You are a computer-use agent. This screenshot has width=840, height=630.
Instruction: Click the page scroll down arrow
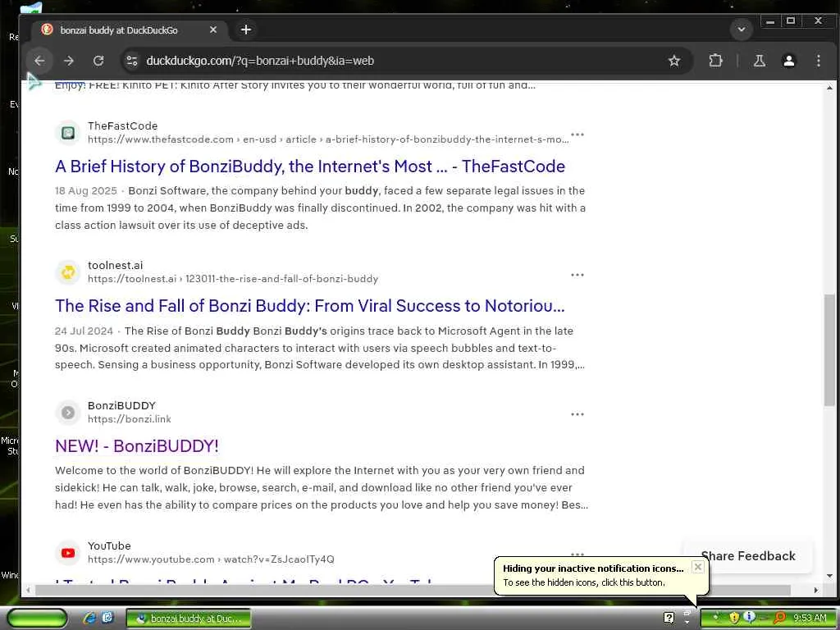[829, 576]
